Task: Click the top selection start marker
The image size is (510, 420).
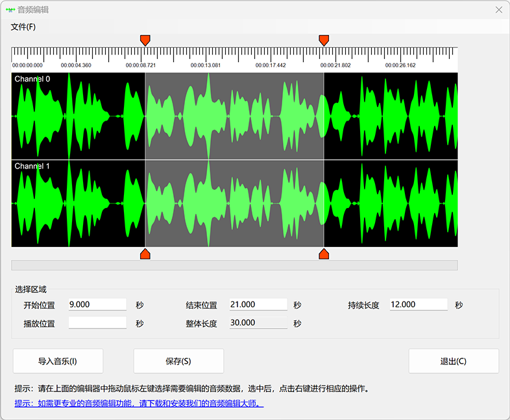Action: 145,40
